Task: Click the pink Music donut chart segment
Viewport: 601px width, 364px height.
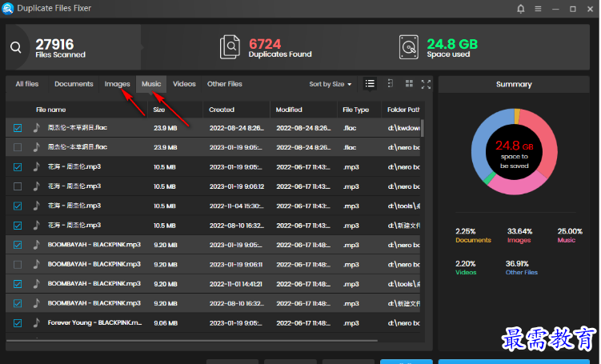Action: pos(517,186)
